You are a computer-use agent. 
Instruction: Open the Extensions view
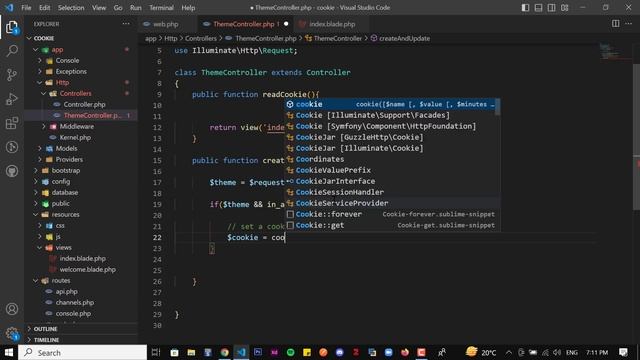coord(12,123)
